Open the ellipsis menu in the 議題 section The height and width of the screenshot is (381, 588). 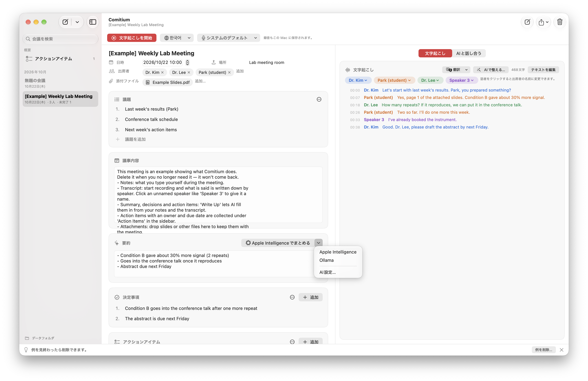pyautogui.click(x=319, y=99)
